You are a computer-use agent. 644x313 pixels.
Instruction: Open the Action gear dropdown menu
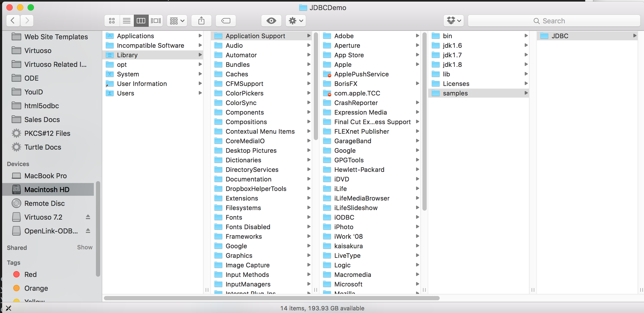point(296,21)
